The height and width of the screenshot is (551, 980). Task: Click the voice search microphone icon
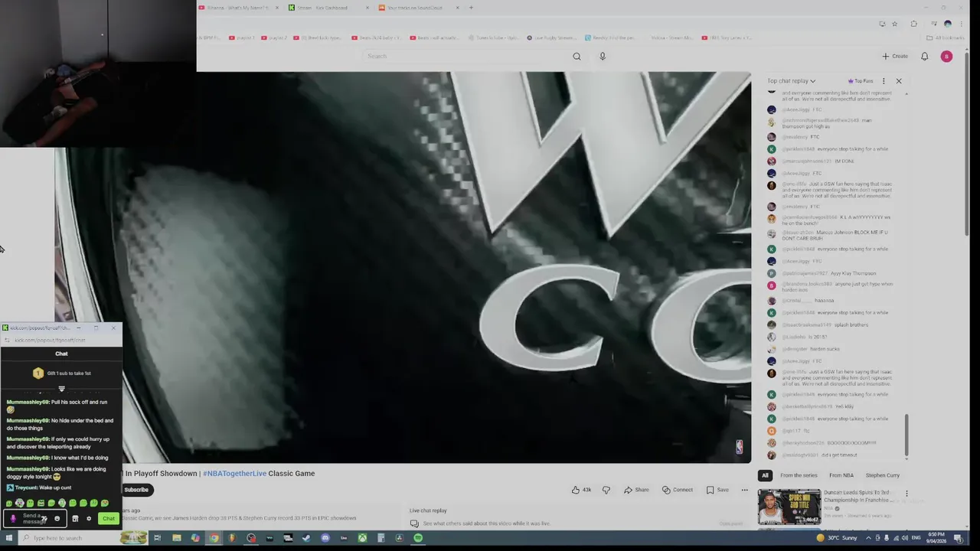(603, 56)
